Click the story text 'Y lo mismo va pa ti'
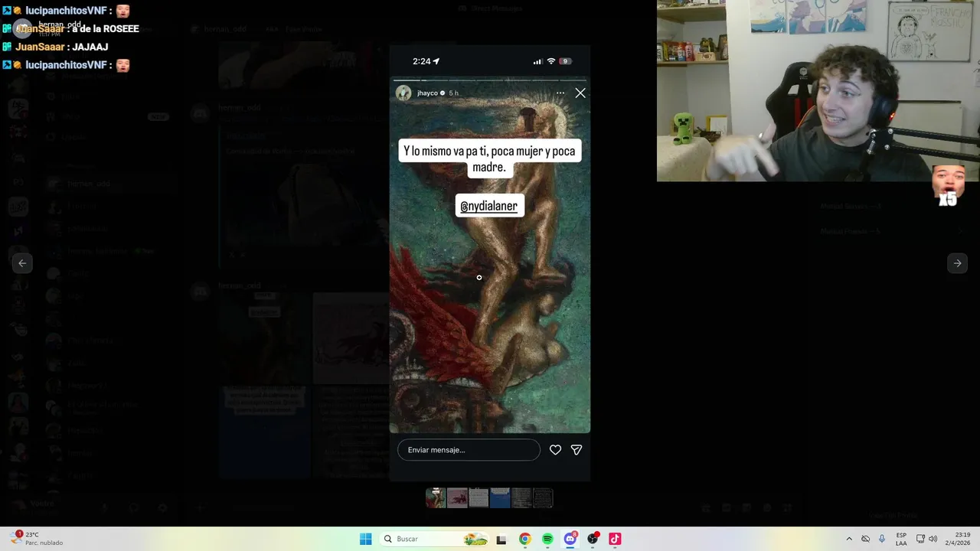The height and width of the screenshot is (551, 980). coord(445,152)
